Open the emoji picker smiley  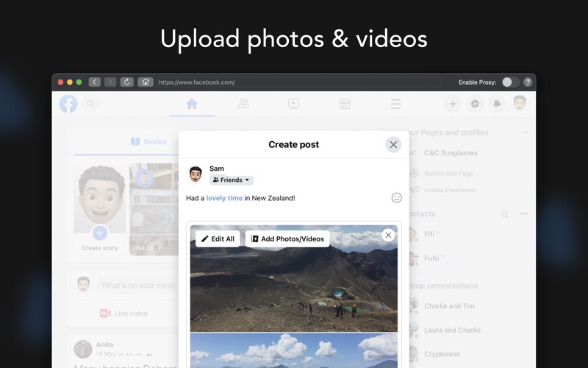[396, 198]
